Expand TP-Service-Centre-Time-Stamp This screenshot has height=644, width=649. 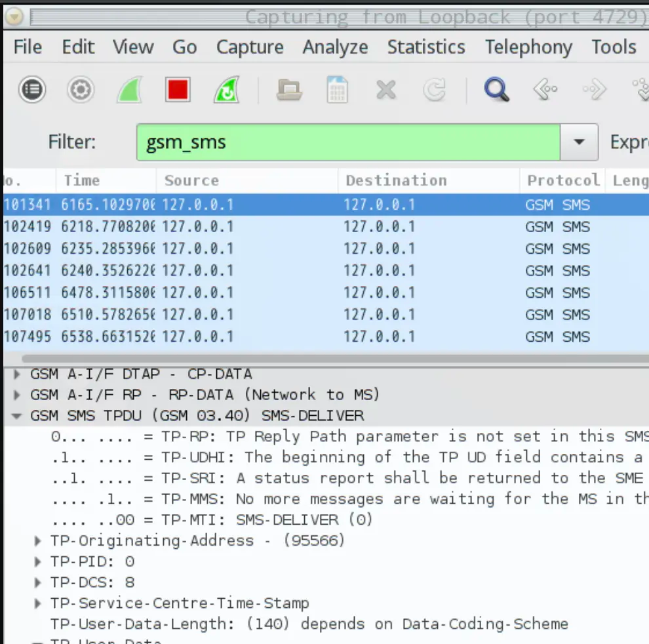37,603
